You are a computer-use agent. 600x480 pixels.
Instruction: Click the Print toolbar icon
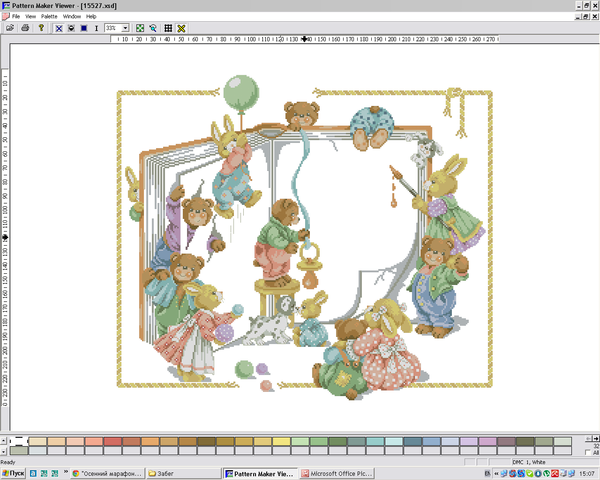[x=23, y=28]
